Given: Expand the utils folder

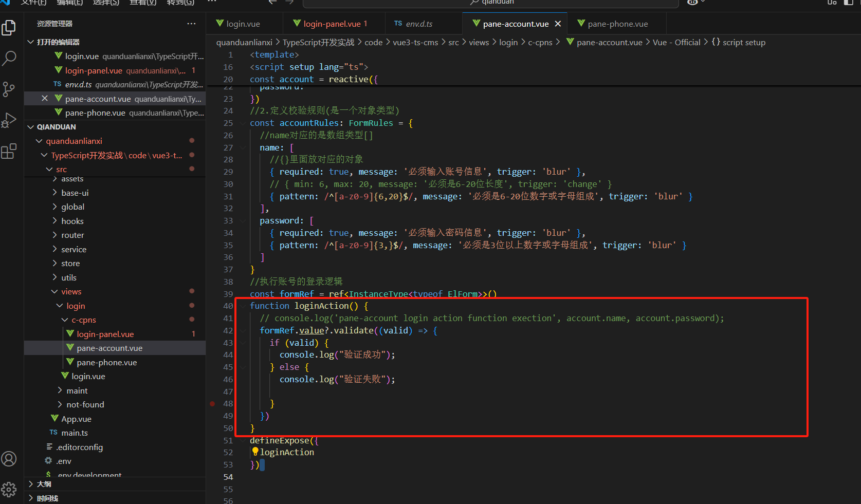Looking at the screenshot, I should (x=115, y=277).
